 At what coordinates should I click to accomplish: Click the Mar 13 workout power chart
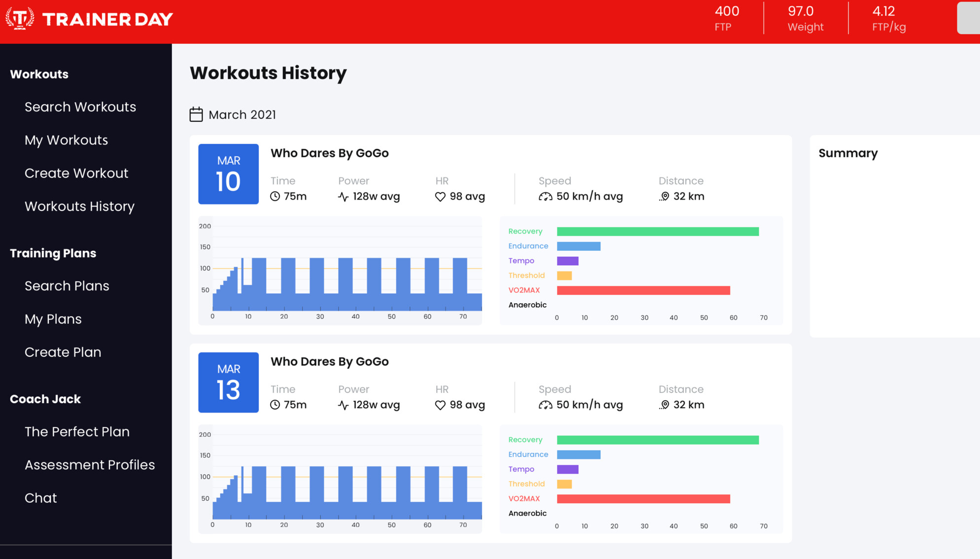340,479
